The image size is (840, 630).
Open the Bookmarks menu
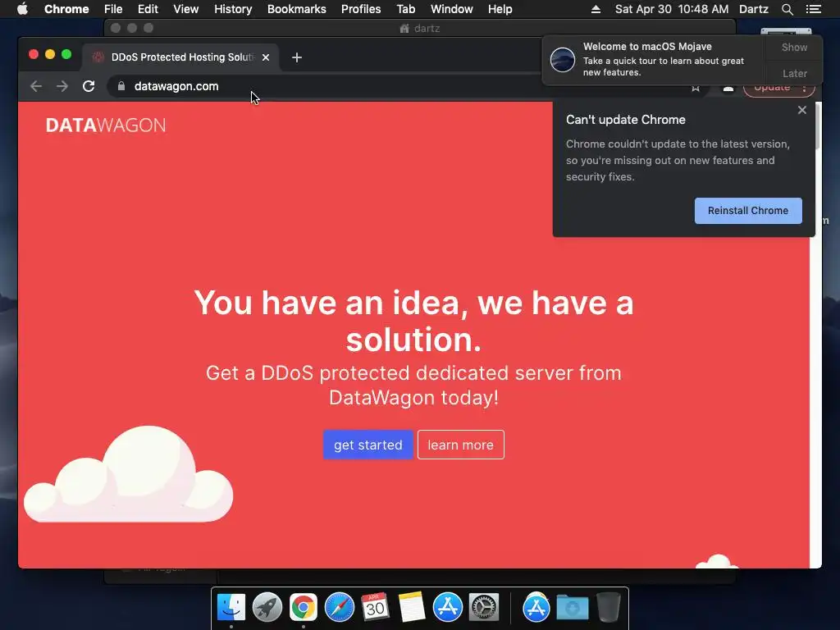[296, 9]
